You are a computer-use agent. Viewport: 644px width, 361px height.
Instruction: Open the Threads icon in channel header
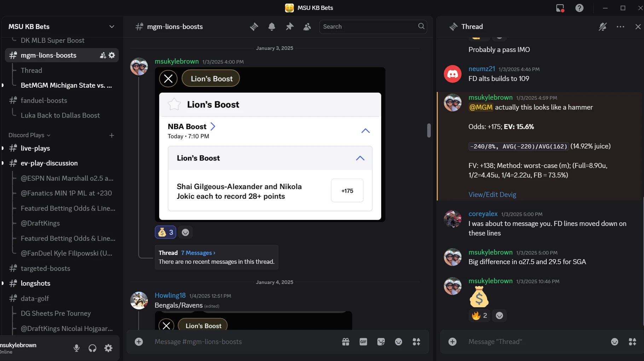pyautogui.click(x=254, y=27)
